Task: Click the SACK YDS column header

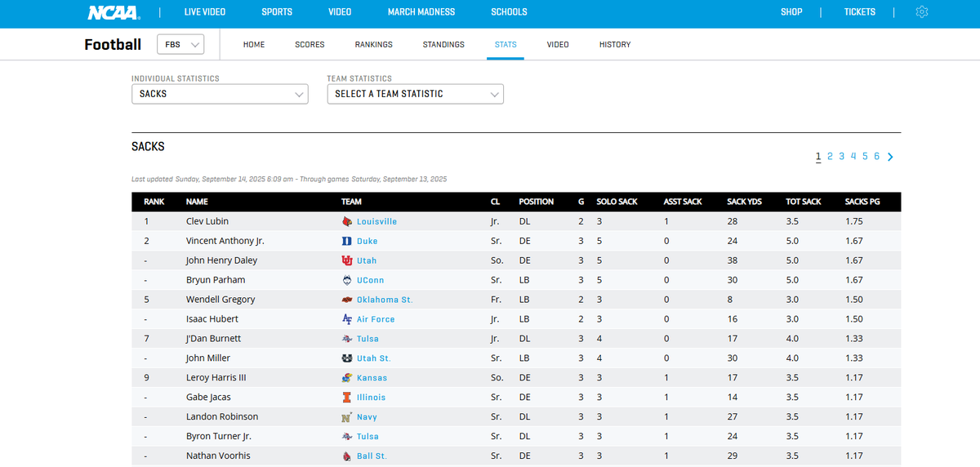Action: coord(744,202)
